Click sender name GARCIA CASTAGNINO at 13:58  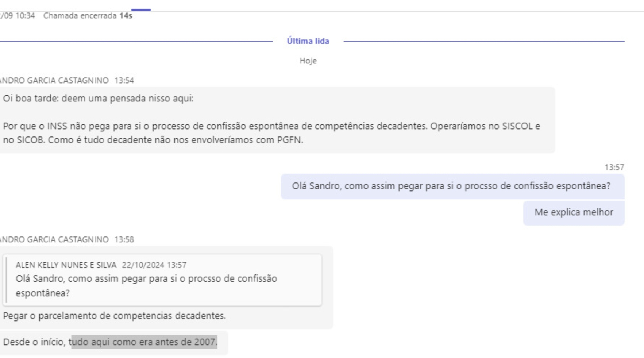(54, 240)
